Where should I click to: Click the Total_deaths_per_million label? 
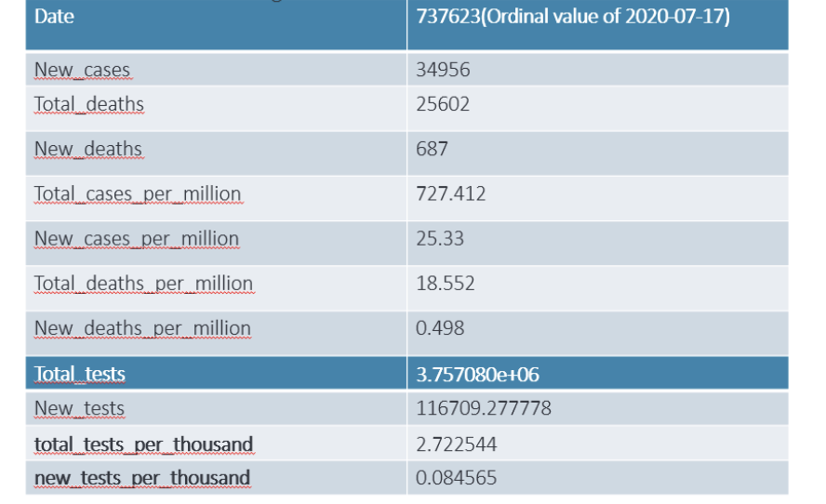[x=143, y=283]
